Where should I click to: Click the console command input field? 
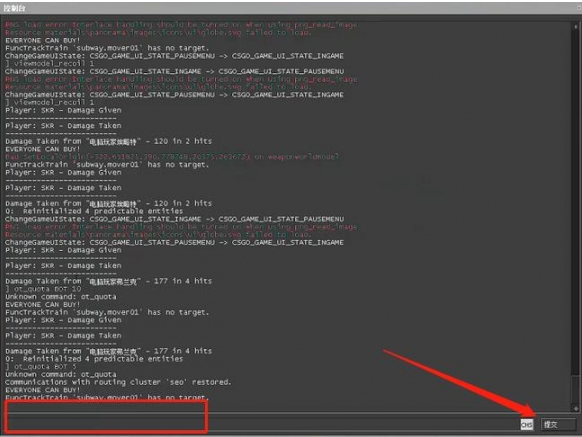261,424
